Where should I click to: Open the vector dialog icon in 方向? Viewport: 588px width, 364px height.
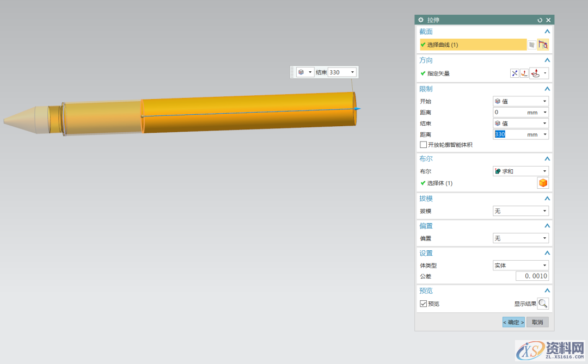(524, 73)
